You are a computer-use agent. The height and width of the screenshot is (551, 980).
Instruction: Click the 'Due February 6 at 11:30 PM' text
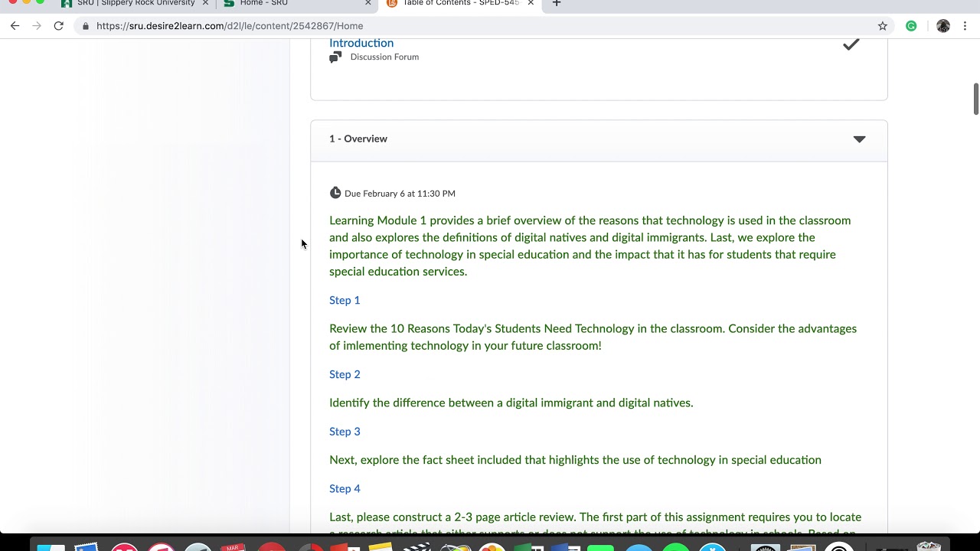[400, 194]
